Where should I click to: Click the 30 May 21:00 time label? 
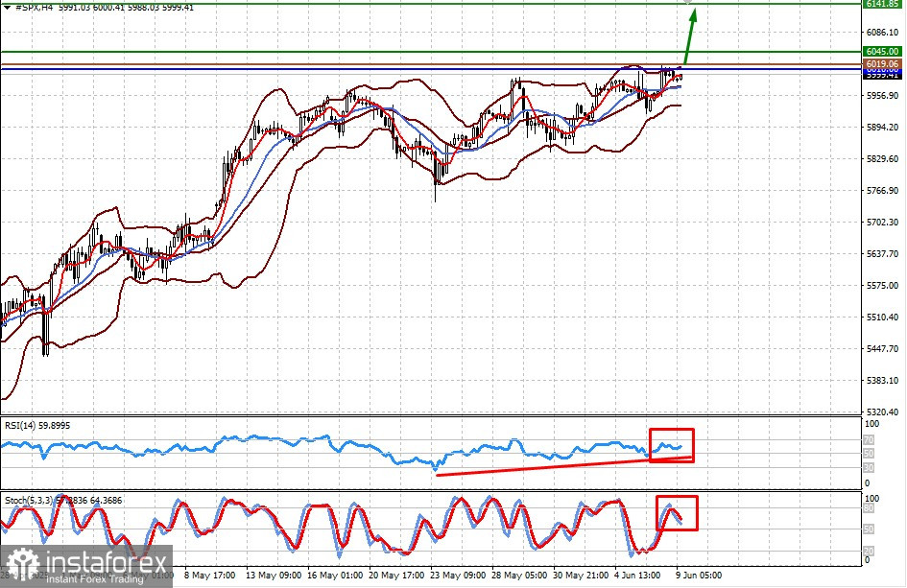pos(581,576)
